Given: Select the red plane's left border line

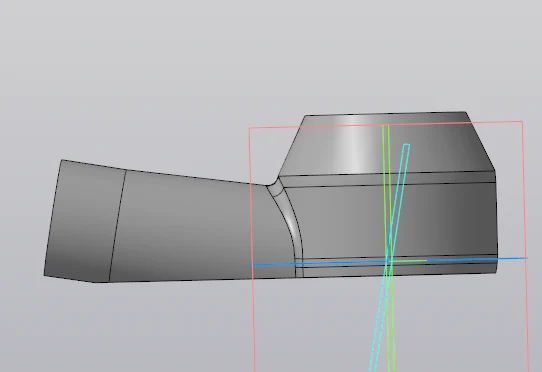Looking at the screenshot, I should pos(252,249).
